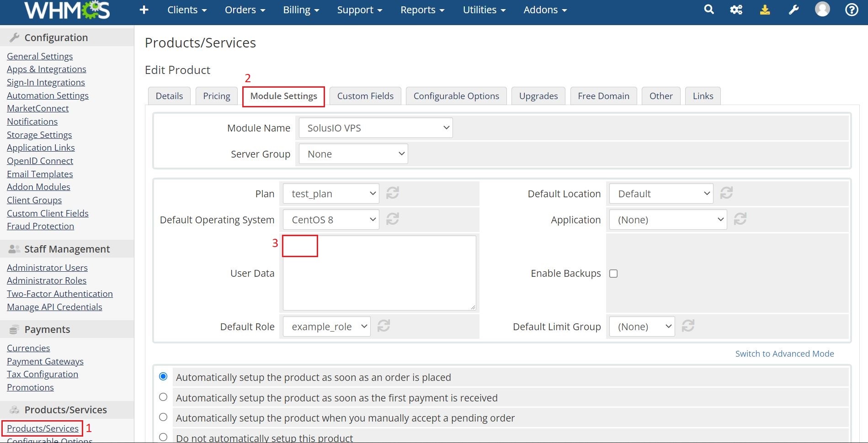Open Promotions sidebar link
The width and height of the screenshot is (868, 443).
pos(30,387)
